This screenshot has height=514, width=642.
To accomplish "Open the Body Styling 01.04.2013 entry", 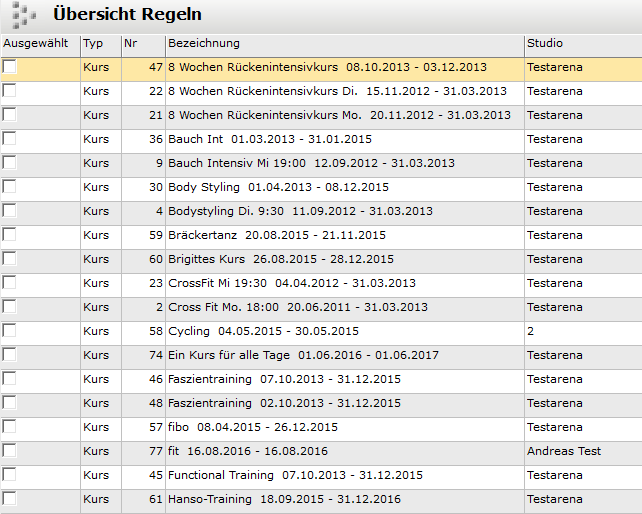I will pyautogui.click(x=278, y=187).
